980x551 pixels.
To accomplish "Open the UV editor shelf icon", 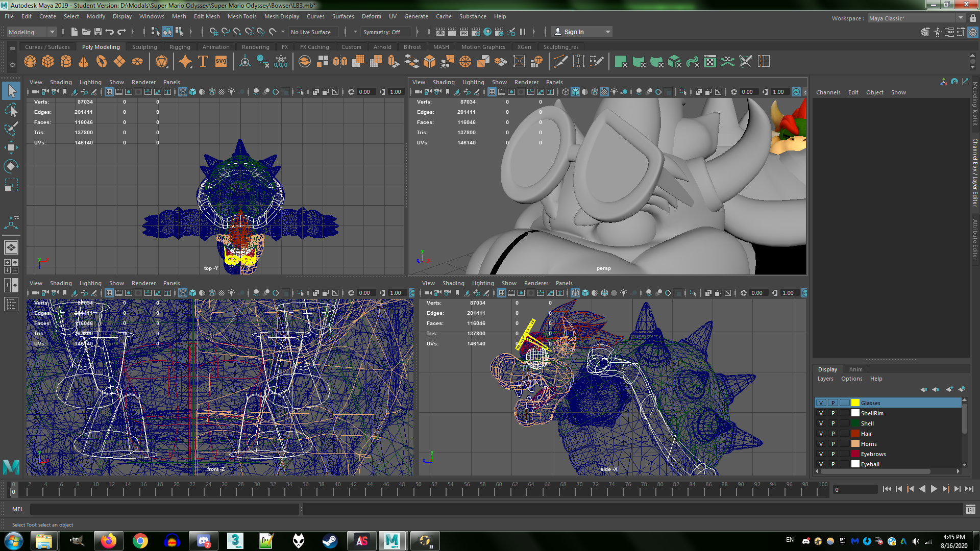I will [x=710, y=62].
